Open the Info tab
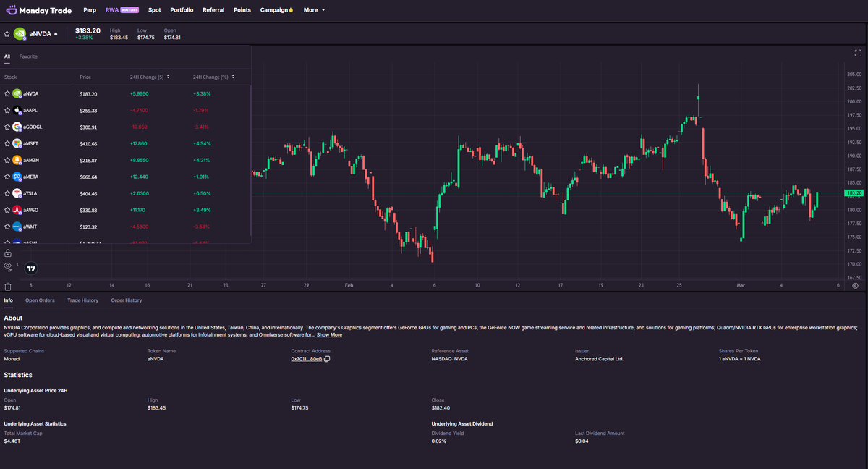The image size is (868, 469). click(8, 300)
